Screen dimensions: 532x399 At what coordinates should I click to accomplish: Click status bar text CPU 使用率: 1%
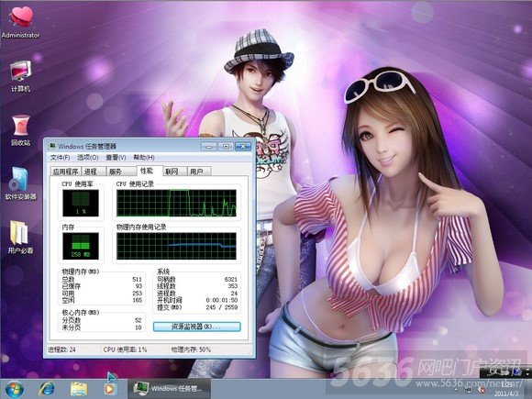pos(125,349)
